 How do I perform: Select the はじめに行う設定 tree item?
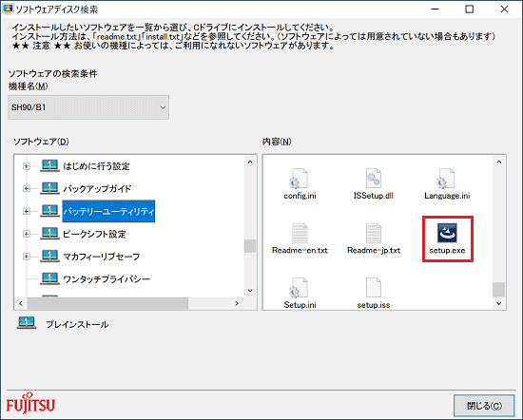tap(96, 166)
